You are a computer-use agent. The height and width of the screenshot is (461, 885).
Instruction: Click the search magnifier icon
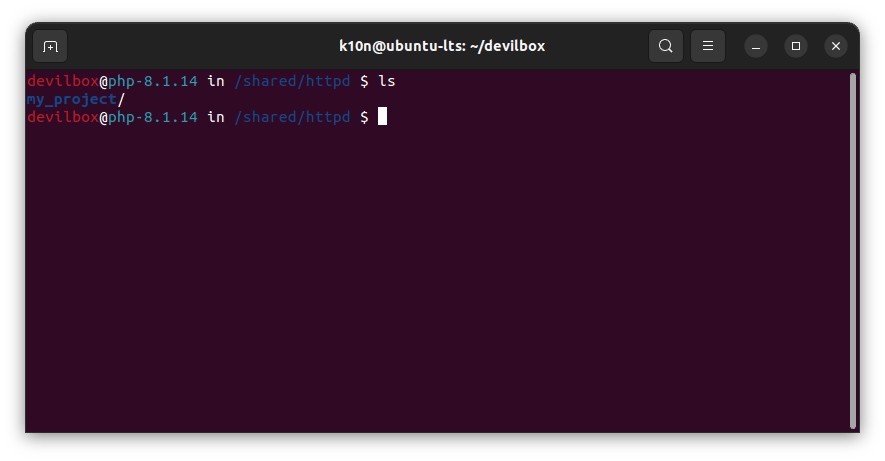click(x=666, y=46)
